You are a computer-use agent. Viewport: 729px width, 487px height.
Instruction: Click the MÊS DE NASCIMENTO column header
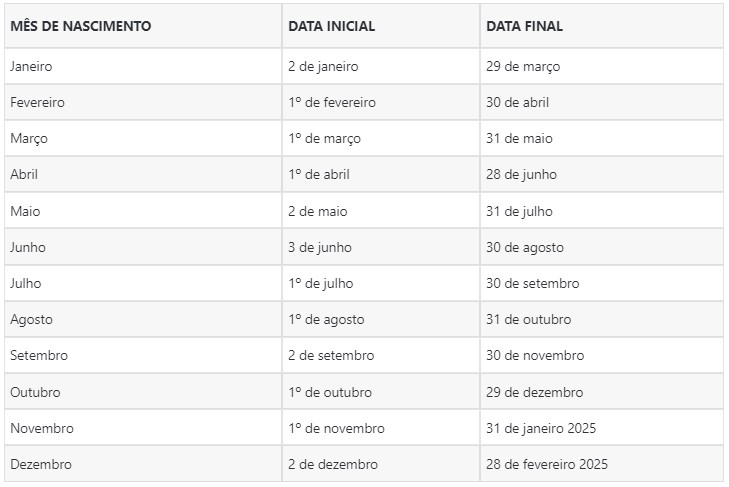pos(81,26)
